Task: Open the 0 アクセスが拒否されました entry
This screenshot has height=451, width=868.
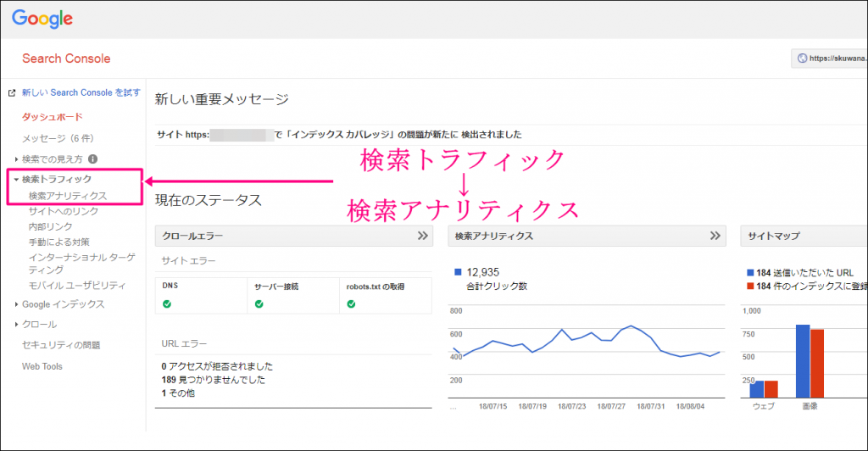Action: 217,366
